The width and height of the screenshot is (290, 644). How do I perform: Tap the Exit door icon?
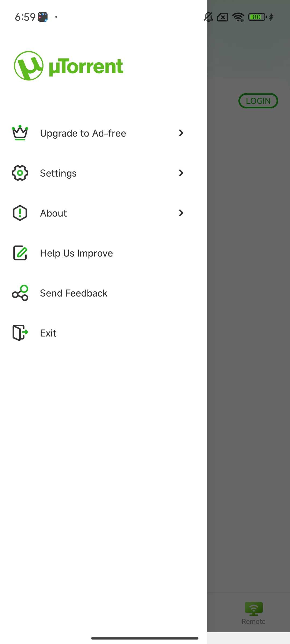[20, 333]
